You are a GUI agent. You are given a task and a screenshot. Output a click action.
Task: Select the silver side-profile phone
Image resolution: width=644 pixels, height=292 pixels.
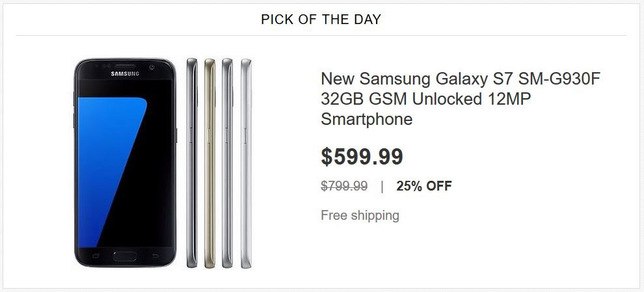pos(227,163)
